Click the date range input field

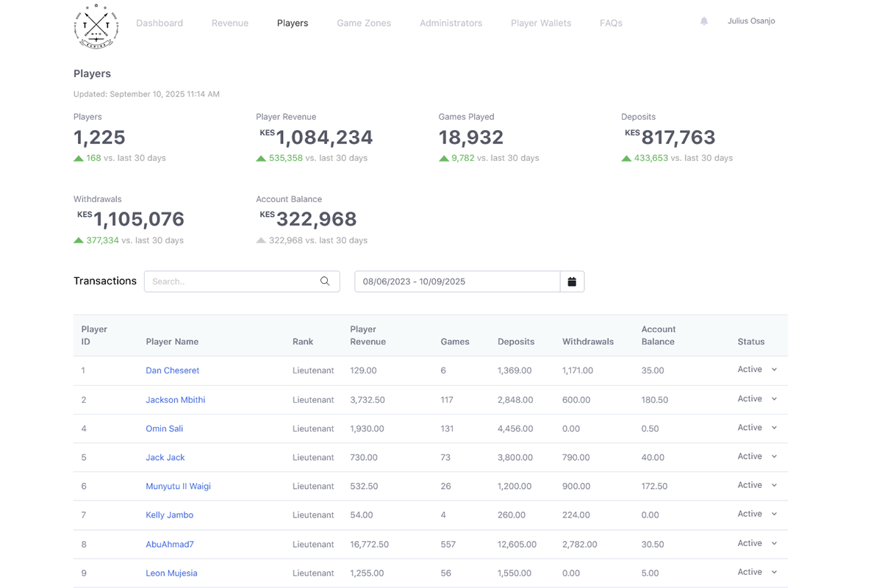coord(456,282)
